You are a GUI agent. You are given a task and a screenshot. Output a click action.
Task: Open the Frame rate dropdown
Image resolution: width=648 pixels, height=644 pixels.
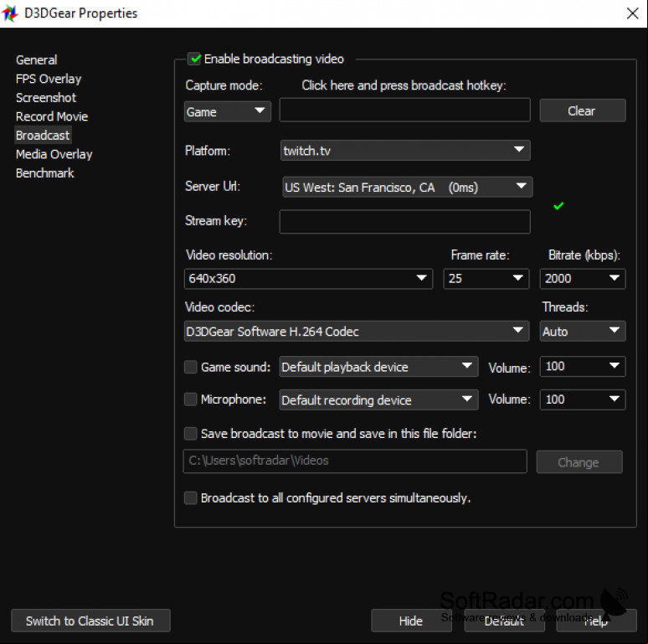(486, 279)
